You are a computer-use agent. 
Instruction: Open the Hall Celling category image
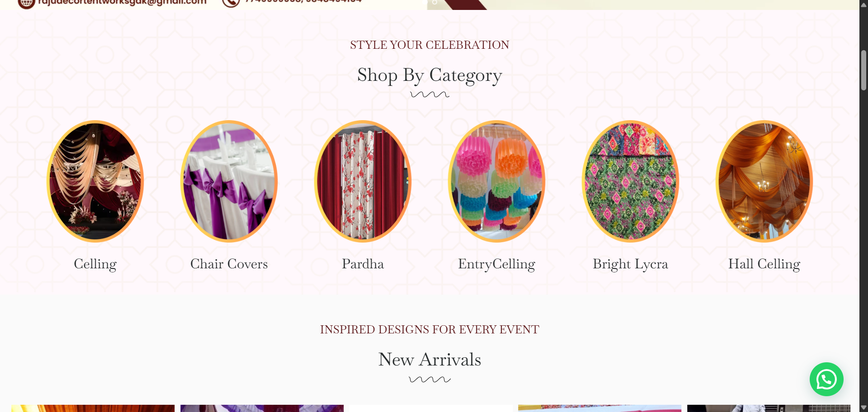764,181
